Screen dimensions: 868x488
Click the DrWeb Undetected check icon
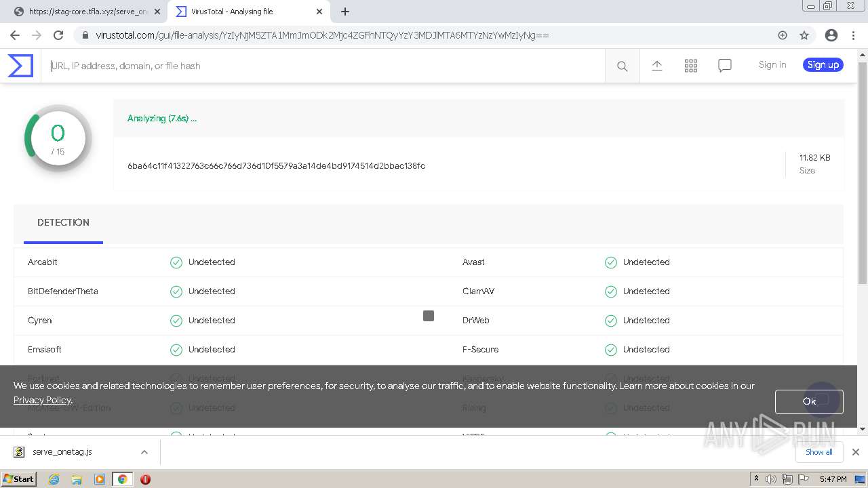click(x=611, y=321)
